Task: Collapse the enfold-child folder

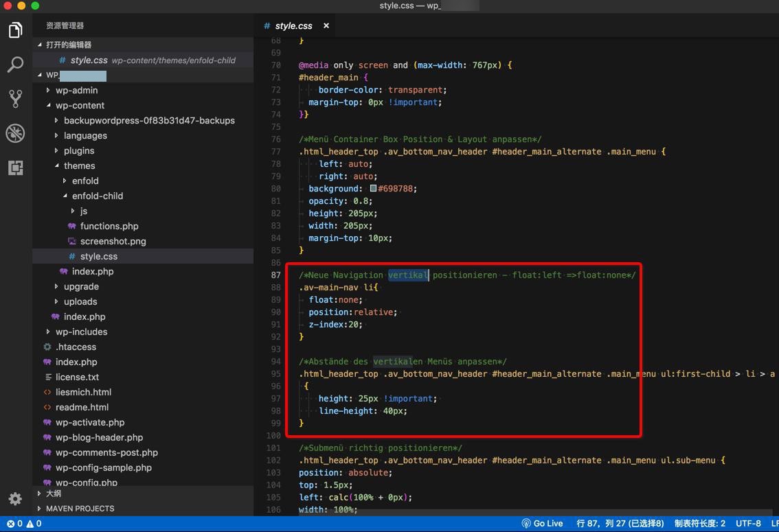Action: [97, 196]
